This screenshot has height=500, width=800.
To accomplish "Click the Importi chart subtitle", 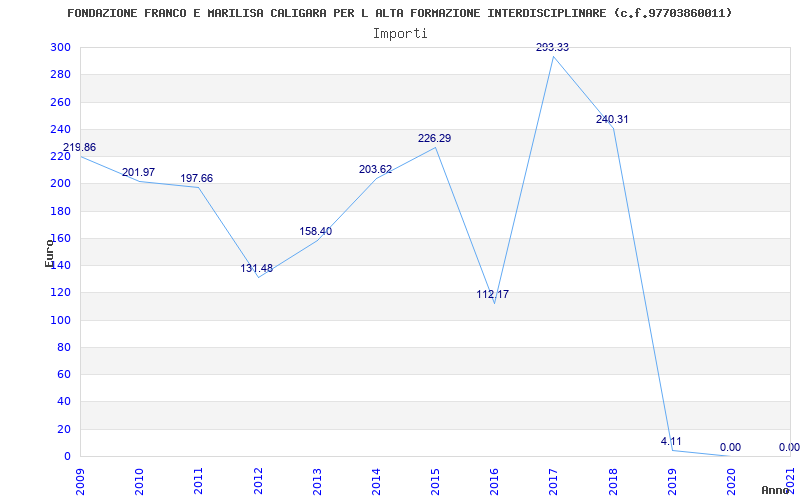I will pos(400,34).
